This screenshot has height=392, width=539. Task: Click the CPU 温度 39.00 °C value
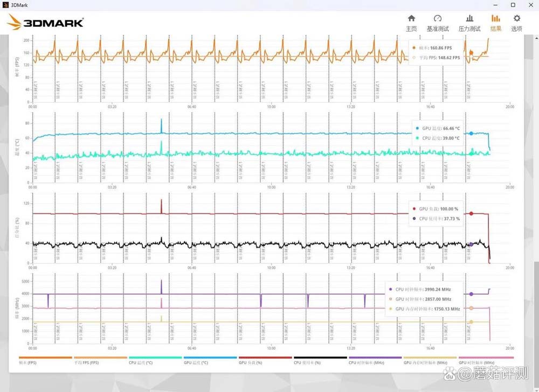pyautogui.click(x=451, y=138)
